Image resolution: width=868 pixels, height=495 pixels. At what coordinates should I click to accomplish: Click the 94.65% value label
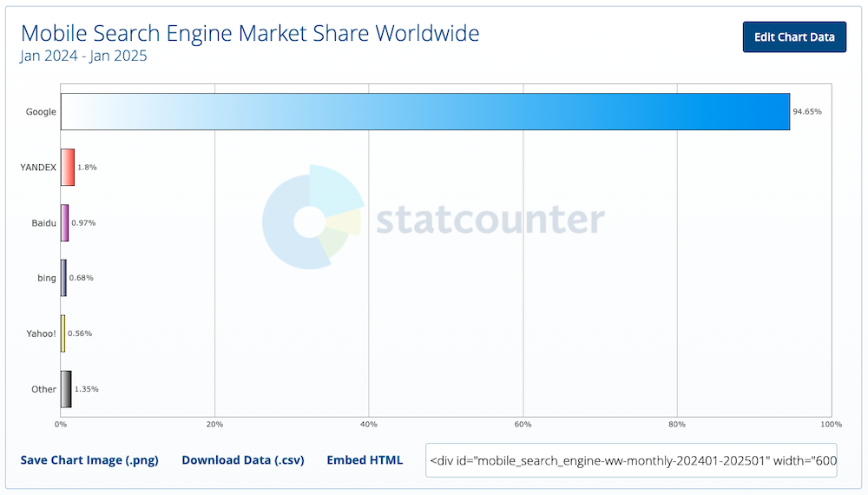[807, 111]
